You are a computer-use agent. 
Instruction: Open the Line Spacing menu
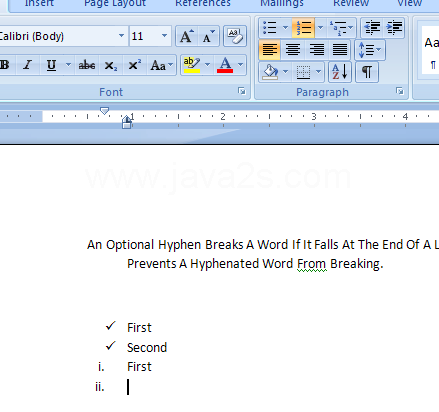point(370,50)
